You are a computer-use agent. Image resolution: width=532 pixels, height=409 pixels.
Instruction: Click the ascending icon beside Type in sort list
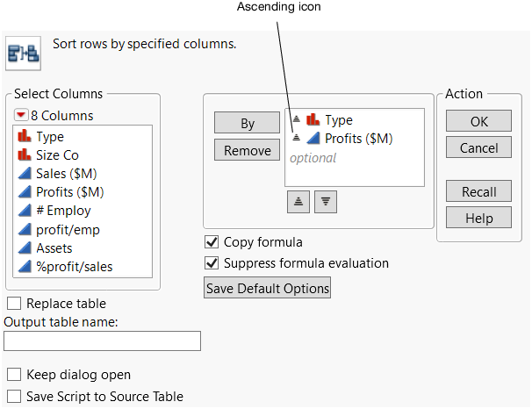pos(296,120)
